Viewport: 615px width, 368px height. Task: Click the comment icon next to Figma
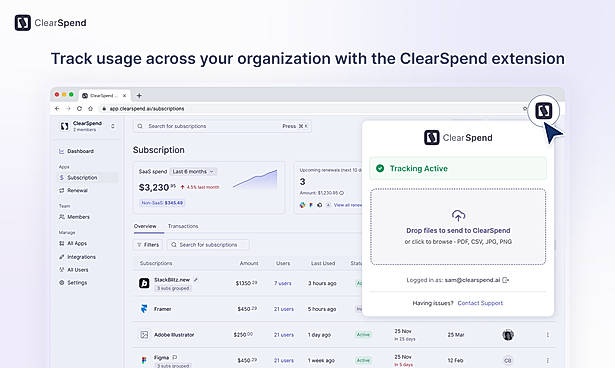click(175, 357)
